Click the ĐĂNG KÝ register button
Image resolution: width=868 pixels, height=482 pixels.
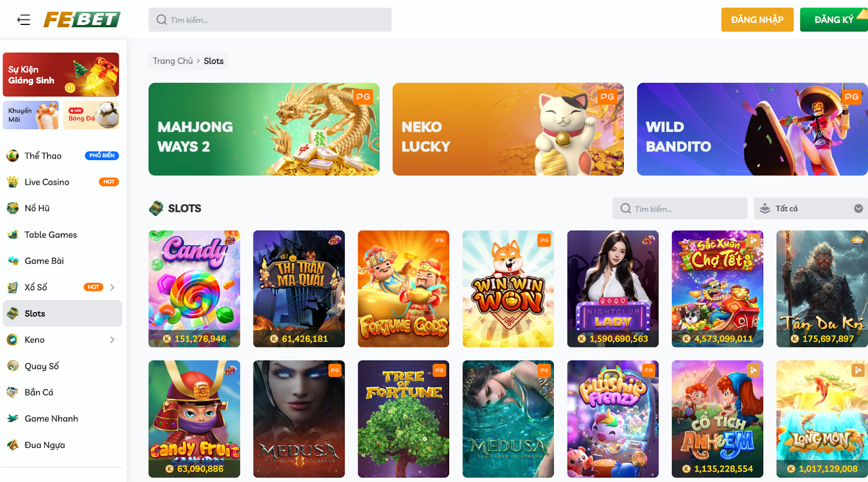pos(834,20)
